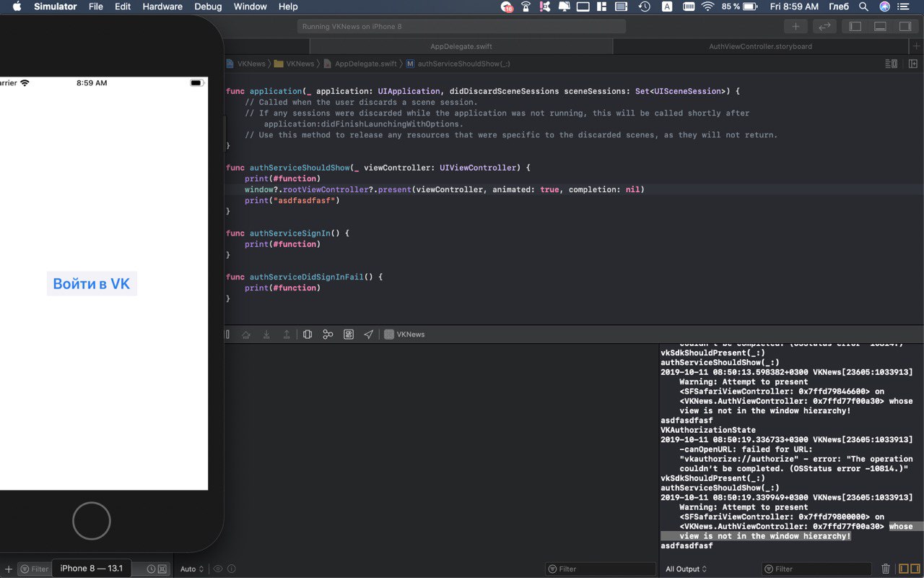Click the Глеб user menu
Image resolution: width=924 pixels, height=578 pixels.
839,7
